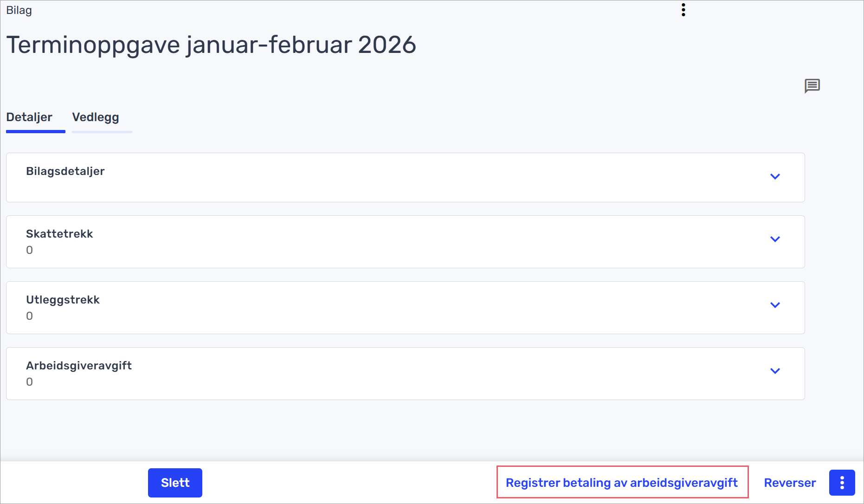Select the Detaljer tab
Screen dimensions: 864x504
pyautogui.click(x=29, y=117)
